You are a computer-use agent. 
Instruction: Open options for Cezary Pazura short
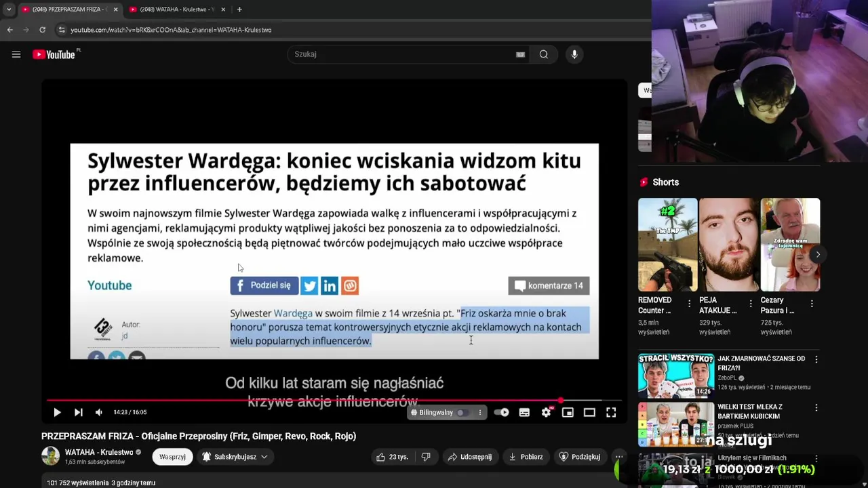pyautogui.click(x=812, y=304)
